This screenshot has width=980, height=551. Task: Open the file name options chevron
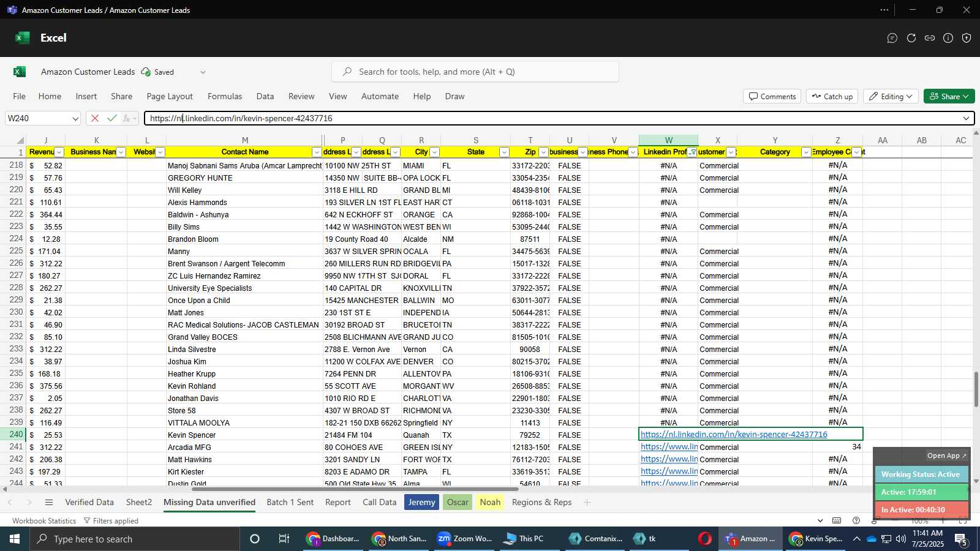[x=203, y=72]
